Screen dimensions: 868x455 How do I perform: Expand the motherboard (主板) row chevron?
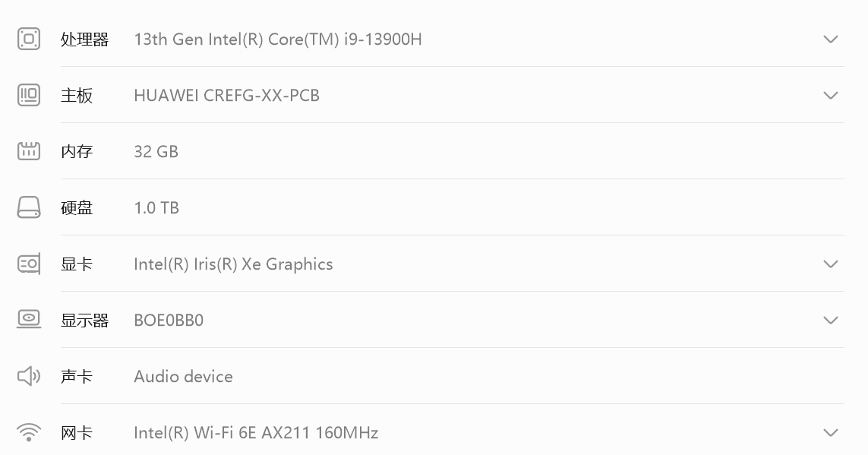[831, 95]
